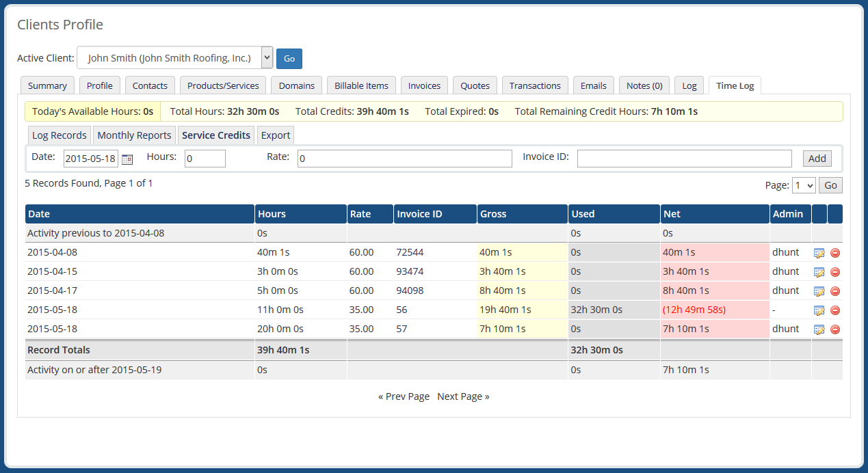Select the Export sub-tab

[275, 135]
